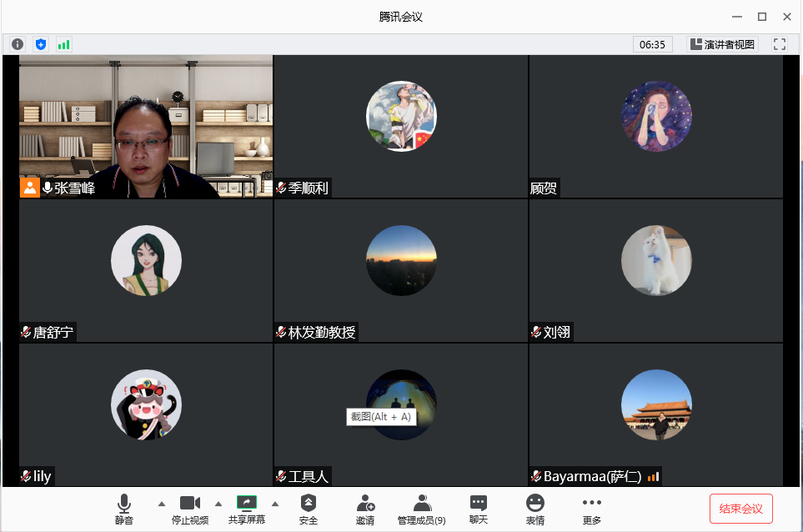This screenshot has width=803, height=532.
Task: Turn off camera with 停止视频
Action: (190, 508)
